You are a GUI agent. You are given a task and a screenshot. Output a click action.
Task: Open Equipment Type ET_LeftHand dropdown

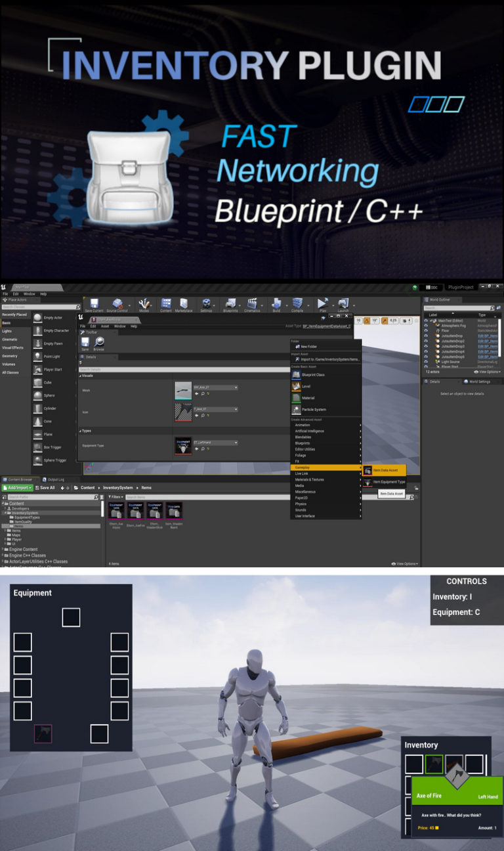pos(215,443)
